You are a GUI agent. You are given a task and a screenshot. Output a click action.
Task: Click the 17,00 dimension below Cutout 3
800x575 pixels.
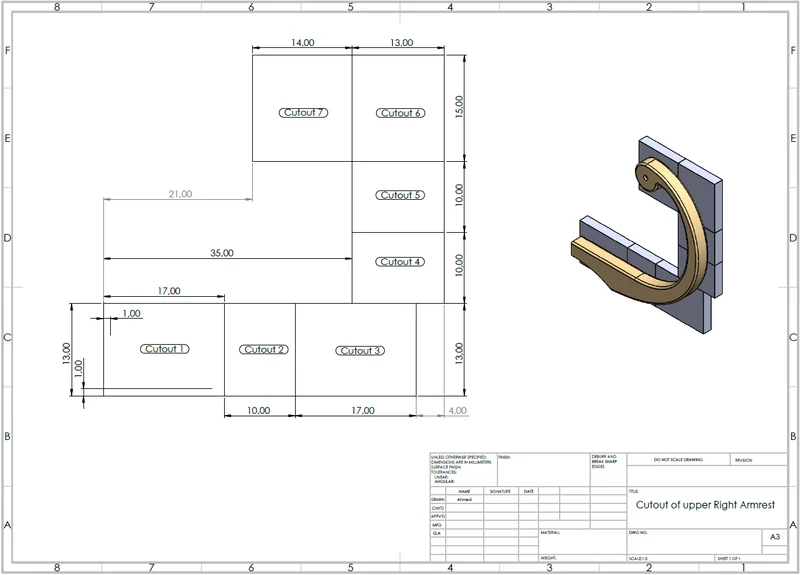363,410
